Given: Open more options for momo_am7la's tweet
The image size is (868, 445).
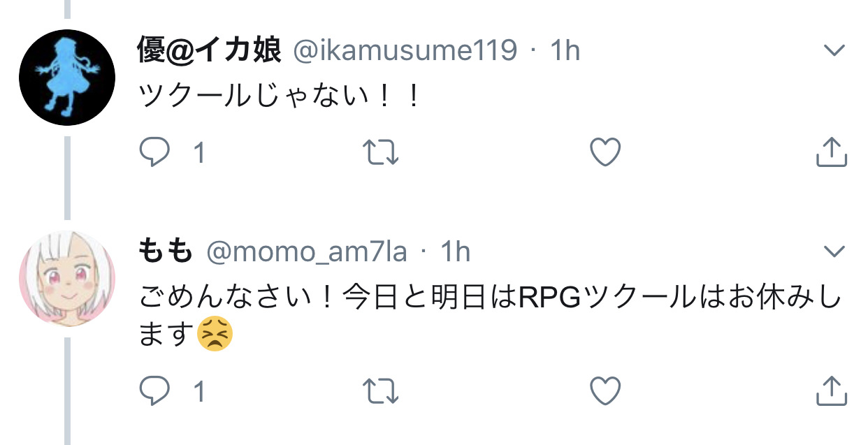Looking at the screenshot, I should click(x=834, y=251).
